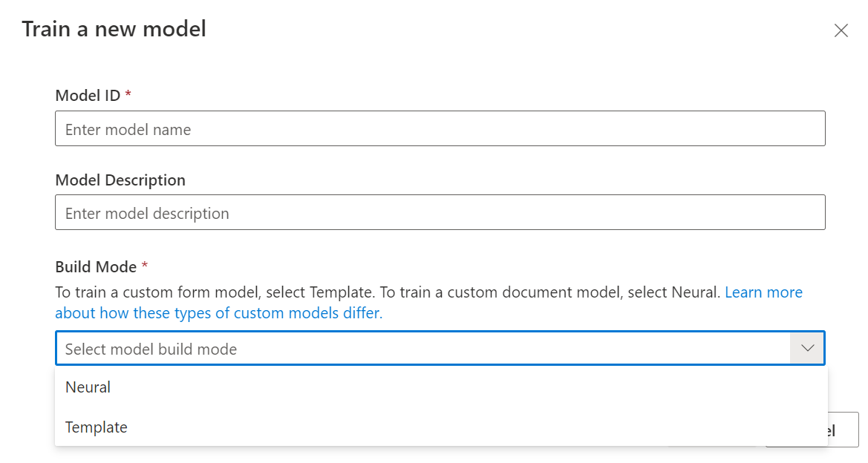Click the red asterisk beside Build Mode
Image resolution: width=868 pixels, height=463 pixels.
[x=145, y=266]
